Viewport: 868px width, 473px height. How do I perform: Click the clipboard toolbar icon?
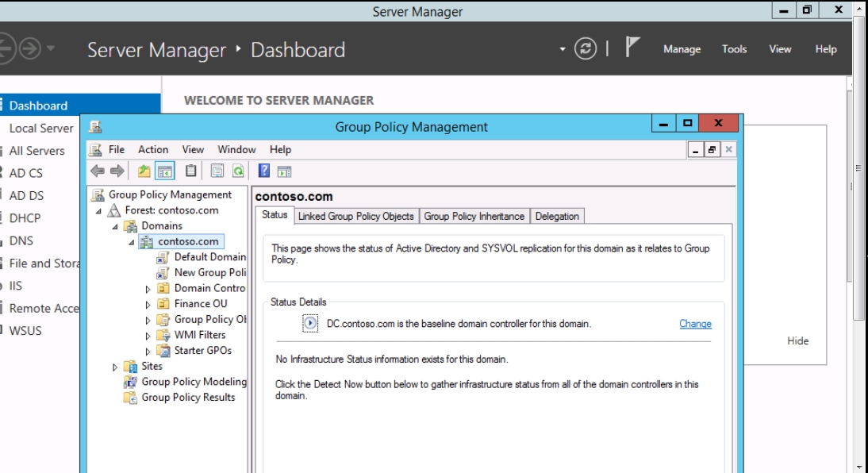[x=191, y=171]
